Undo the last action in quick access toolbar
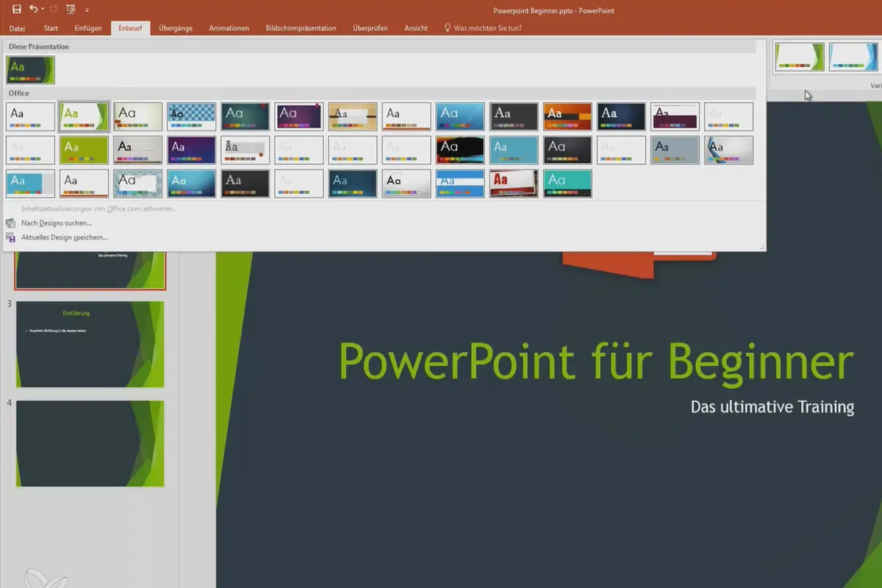 pyautogui.click(x=34, y=10)
